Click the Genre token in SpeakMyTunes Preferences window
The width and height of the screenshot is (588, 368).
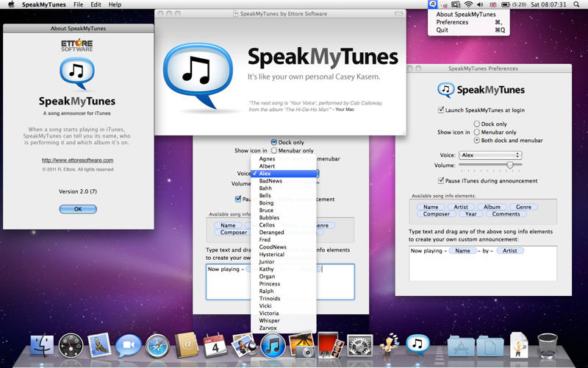coord(523,207)
